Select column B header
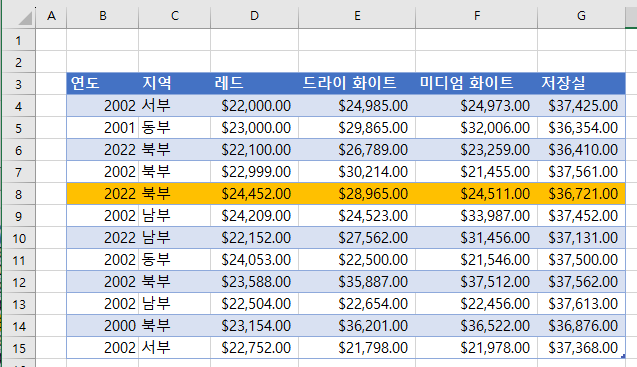This screenshot has width=637, height=367. click(102, 16)
